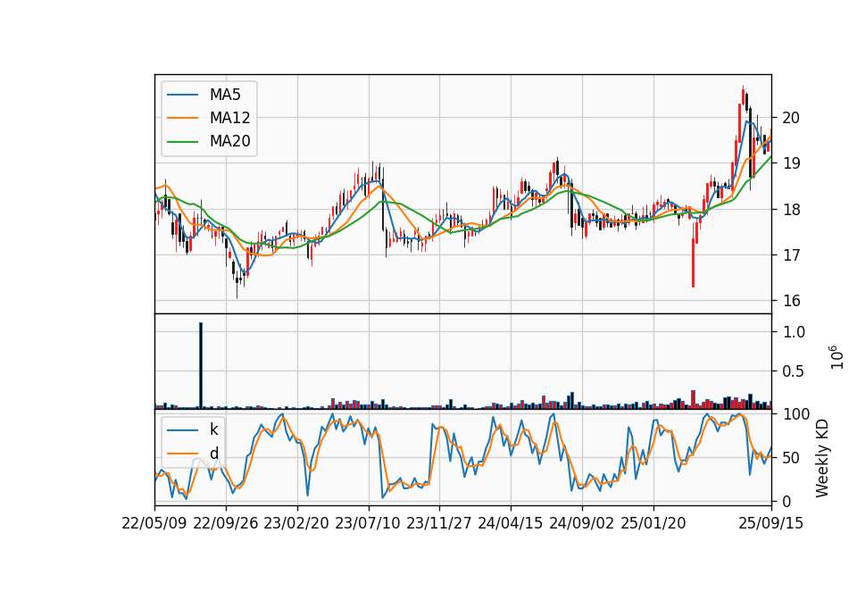Click the 23/07/10 date axis label

(x=368, y=523)
